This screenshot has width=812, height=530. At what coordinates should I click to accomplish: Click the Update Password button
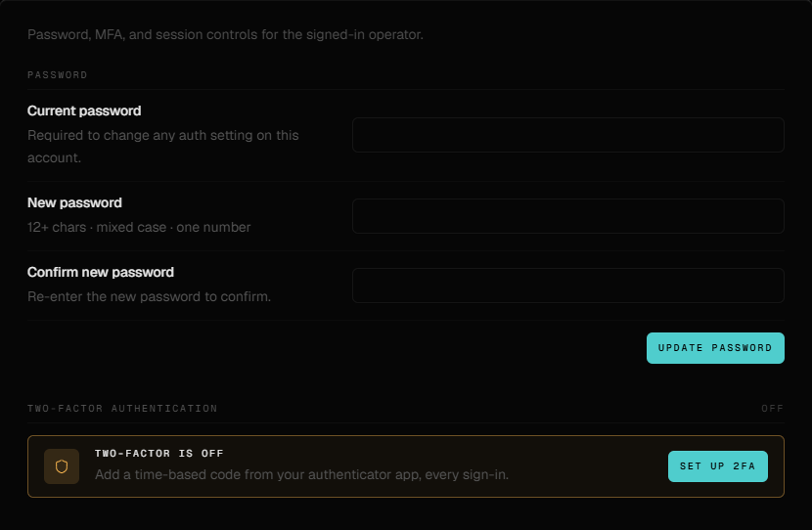[x=715, y=348]
